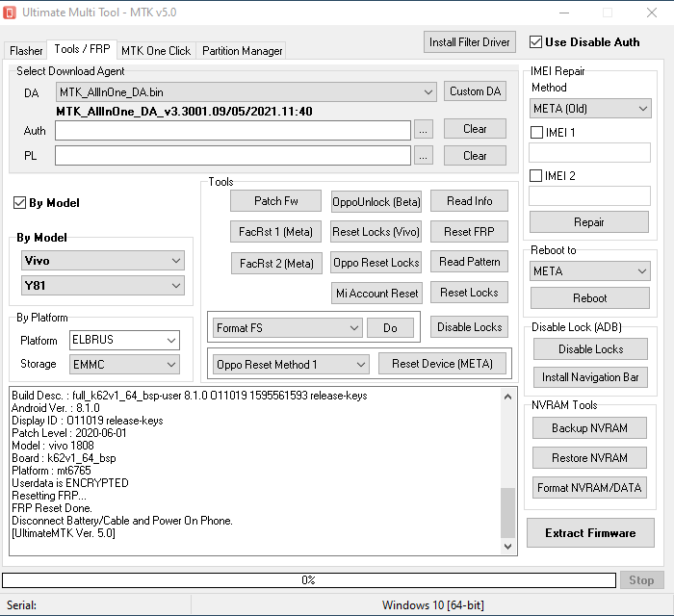Click Format NVRAM/DATA button
Viewport: 674px width, 616px height.
click(x=589, y=488)
